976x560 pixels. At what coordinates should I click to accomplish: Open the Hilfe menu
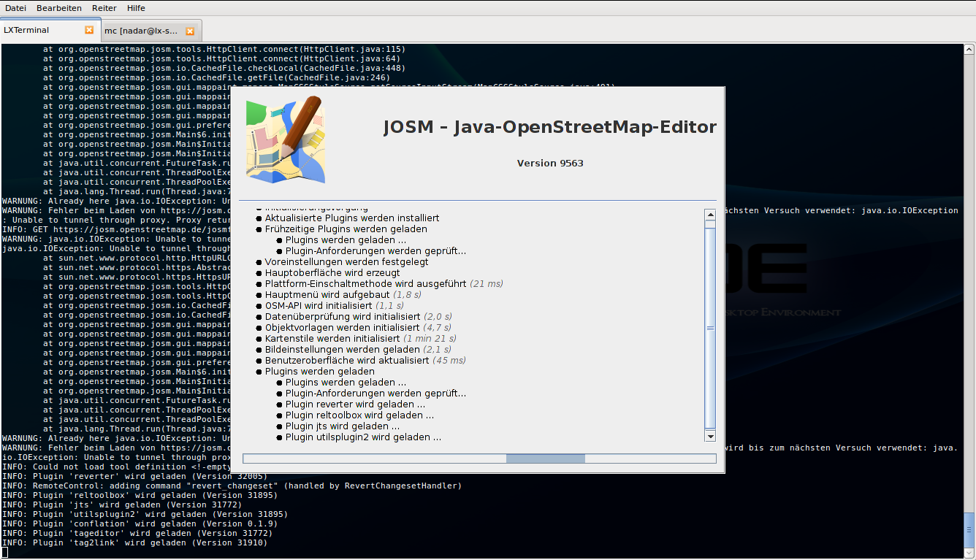(136, 8)
